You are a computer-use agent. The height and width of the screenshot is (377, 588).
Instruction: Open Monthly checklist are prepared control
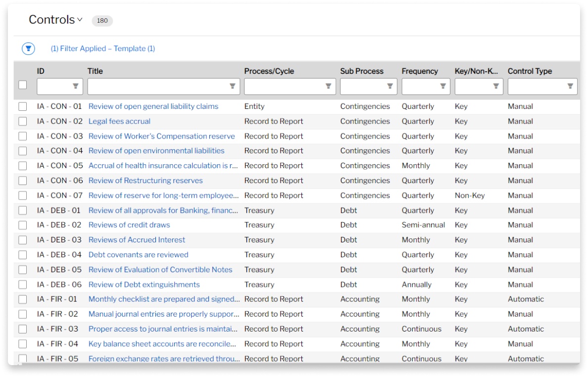click(x=164, y=299)
